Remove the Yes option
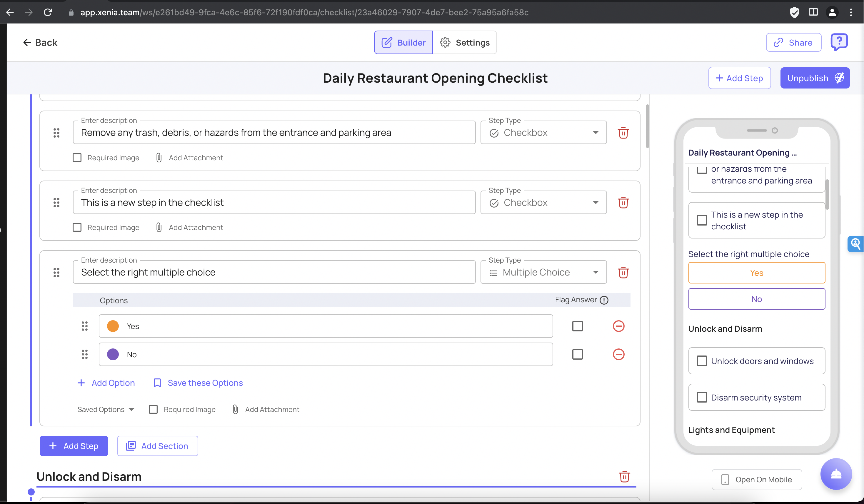 pyautogui.click(x=618, y=326)
